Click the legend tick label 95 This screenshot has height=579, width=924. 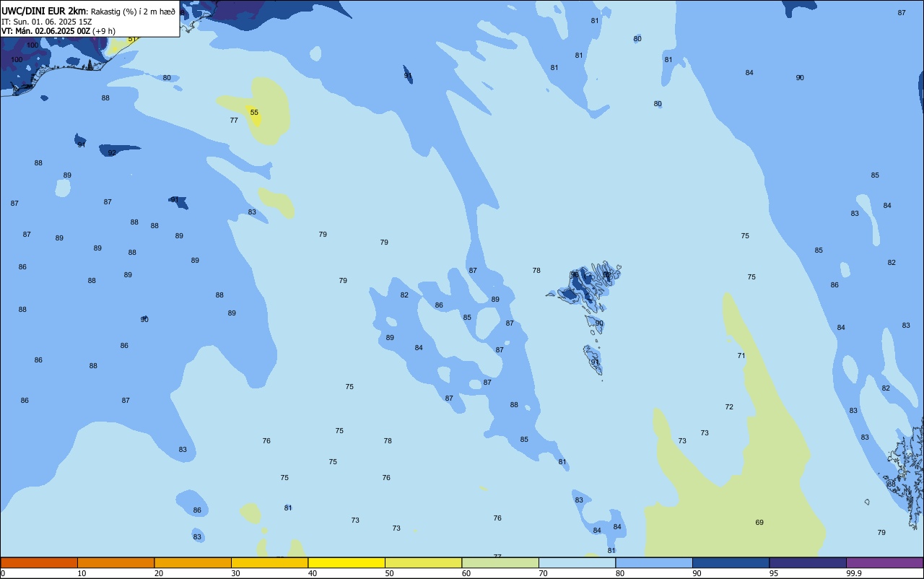[774, 573]
